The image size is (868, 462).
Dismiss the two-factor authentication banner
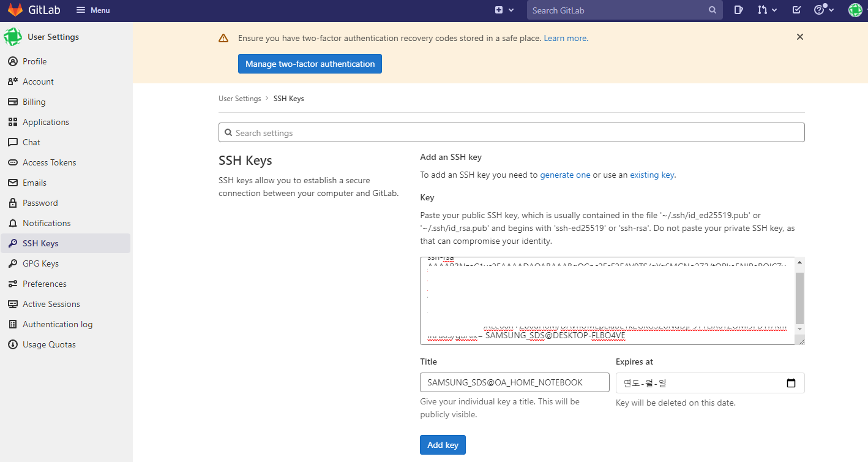799,37
